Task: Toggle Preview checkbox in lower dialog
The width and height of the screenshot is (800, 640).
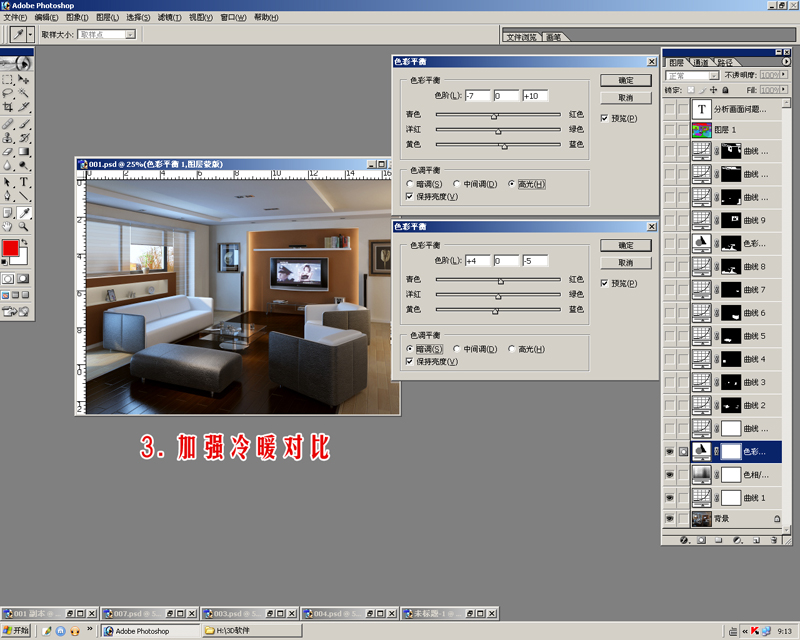Action: click(x=605, y=283)
